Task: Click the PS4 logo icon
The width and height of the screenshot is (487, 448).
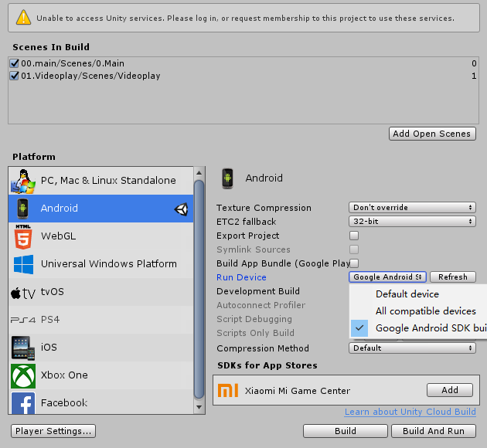Action: pyautogui.click(x=23, y=320)
